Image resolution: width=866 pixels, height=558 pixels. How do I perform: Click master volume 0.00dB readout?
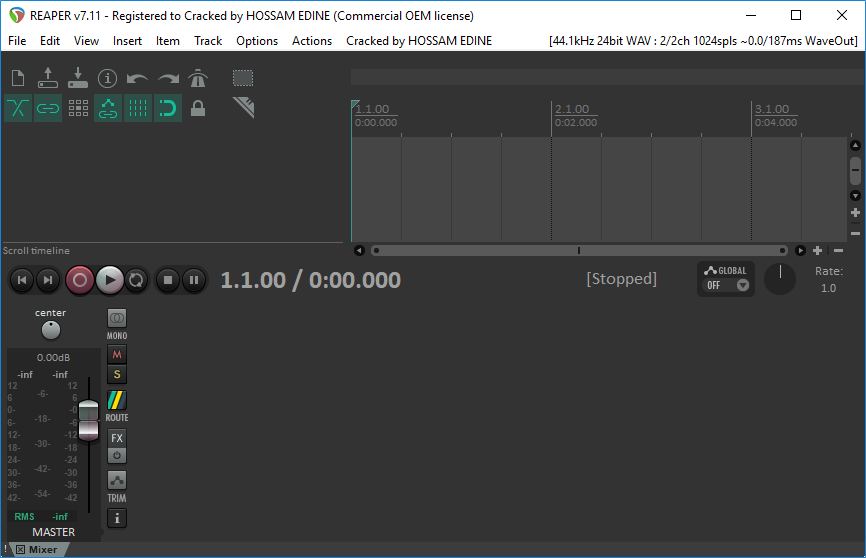[54, 357]
